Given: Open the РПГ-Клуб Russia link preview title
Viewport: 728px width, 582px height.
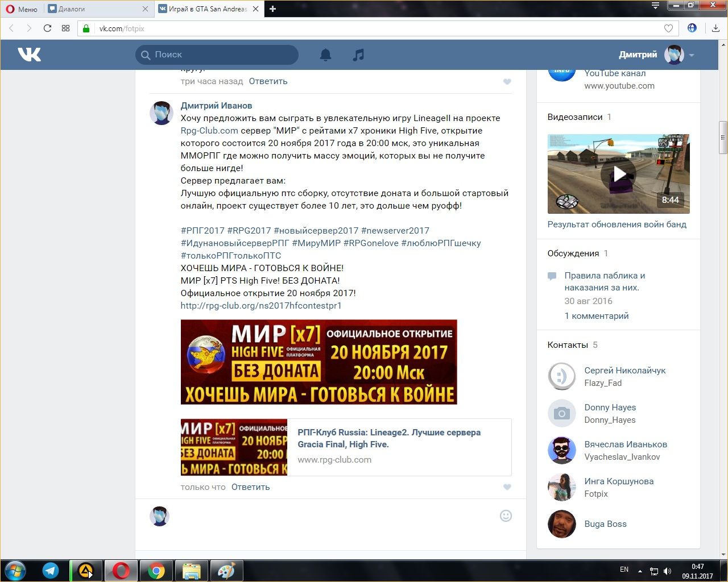Looking at the screenshot, I should click(389, 438).
